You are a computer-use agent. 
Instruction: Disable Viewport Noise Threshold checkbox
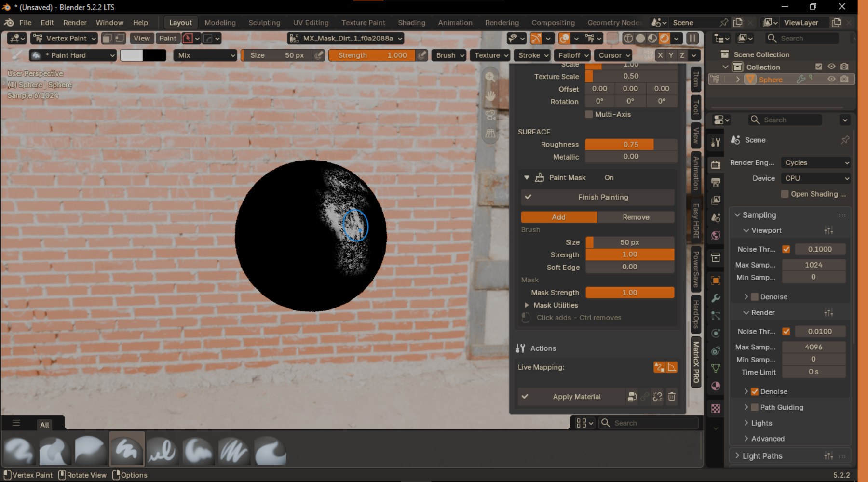786,249
